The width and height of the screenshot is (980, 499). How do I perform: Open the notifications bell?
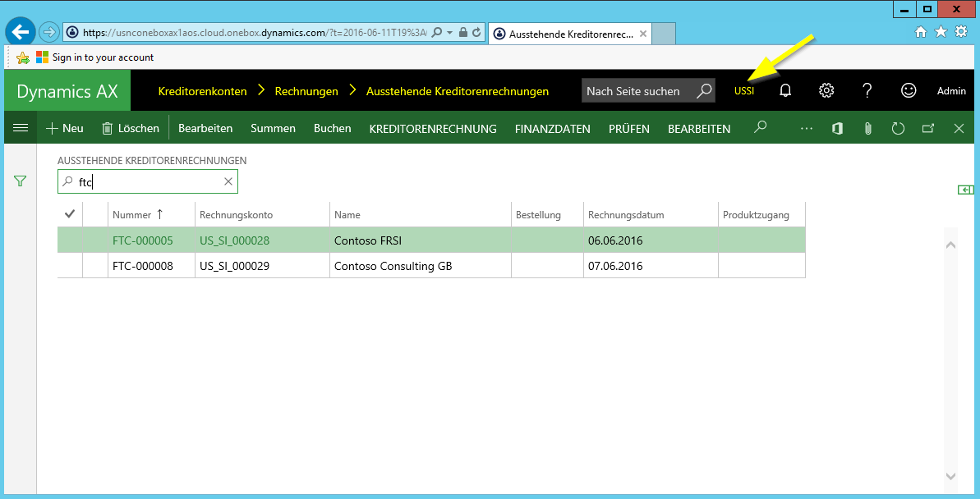785,91
